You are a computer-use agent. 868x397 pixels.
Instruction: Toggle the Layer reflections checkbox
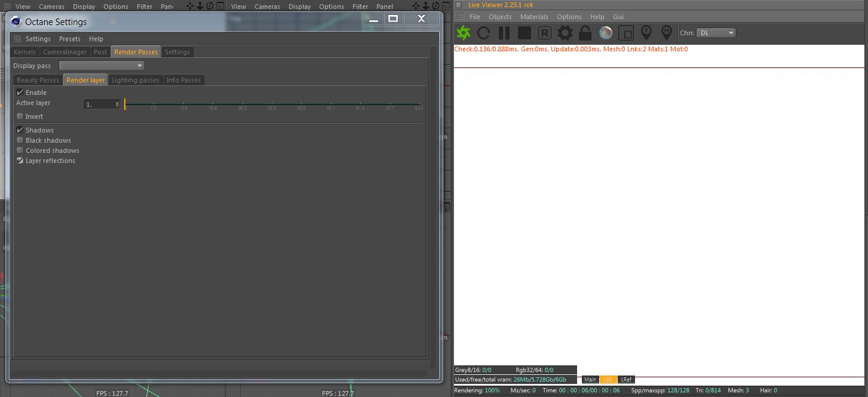pyautogui.click(x=20, y=161)
